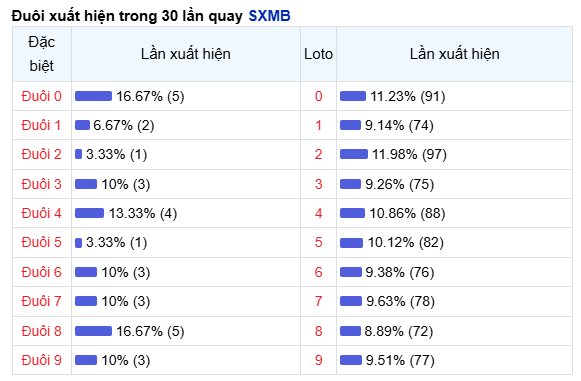581x381 pixels.
Task: Click the Đặc biệt column header
Action: click(42, 54)
